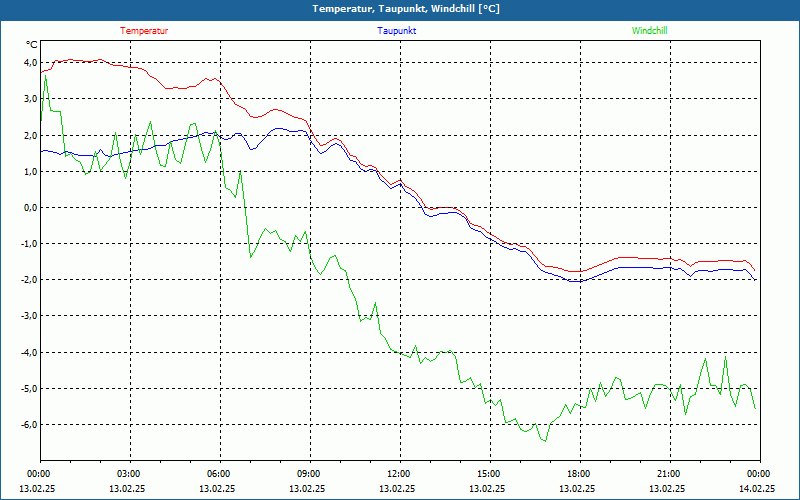This screenshot has height=500, width=800.
Task: Click the Temperatur legend label
Action: (x=144, y=31)
